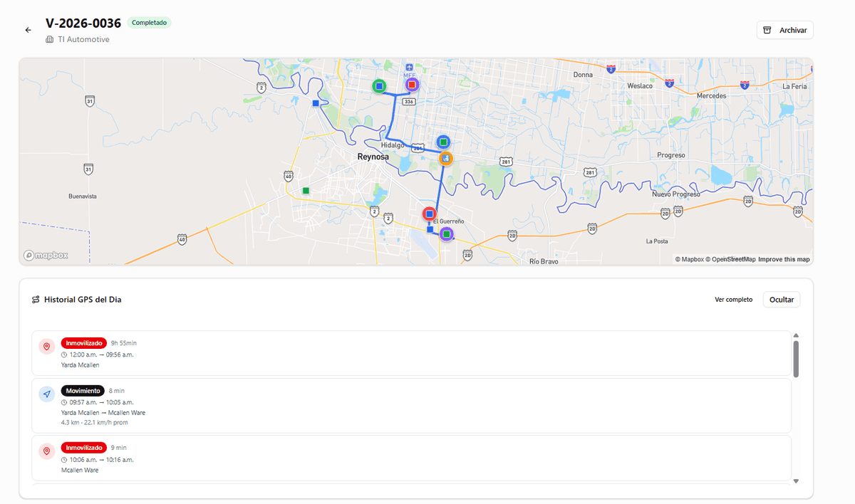Select the blue navigation arrow on Movimiento entry
This screenshot has width=855, height=504.
click(x=47, y=394)
